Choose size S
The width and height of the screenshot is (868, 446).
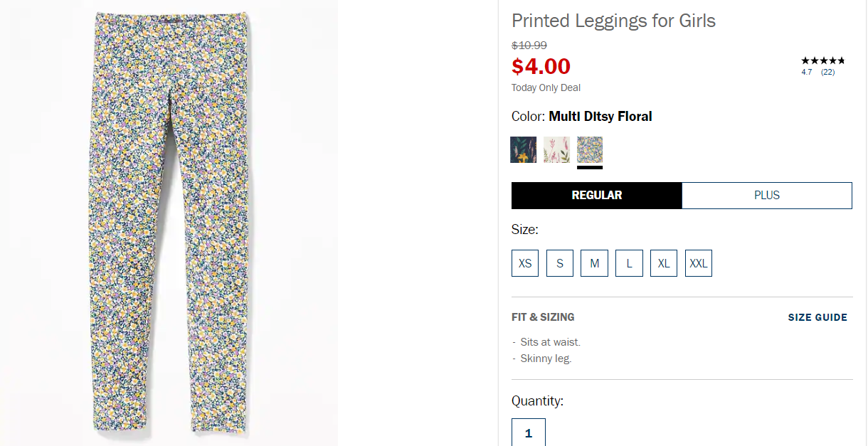[x=560, y=263]
